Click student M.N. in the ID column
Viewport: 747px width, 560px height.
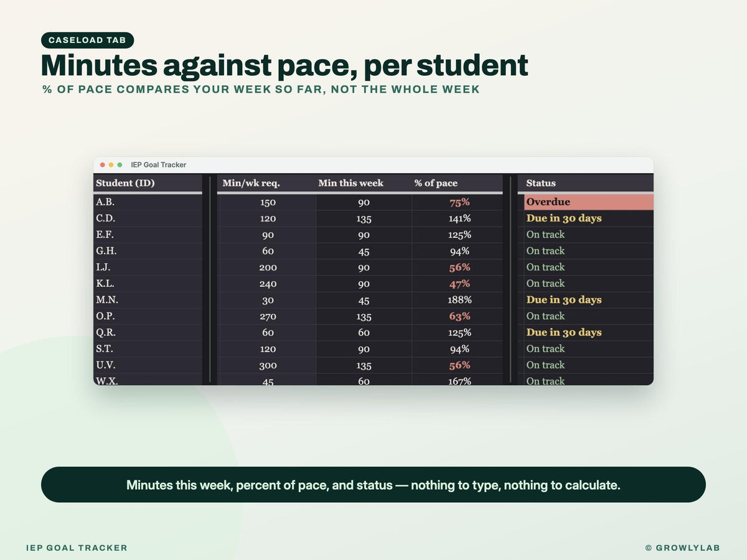pyautogui.click(x=148, y=300)
